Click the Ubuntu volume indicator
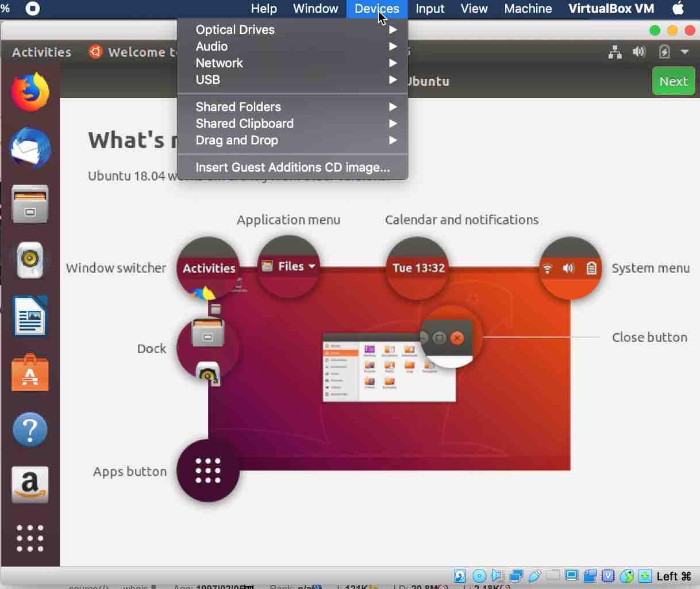Screen dimensions: 700x589 click(x=639, y=52)
